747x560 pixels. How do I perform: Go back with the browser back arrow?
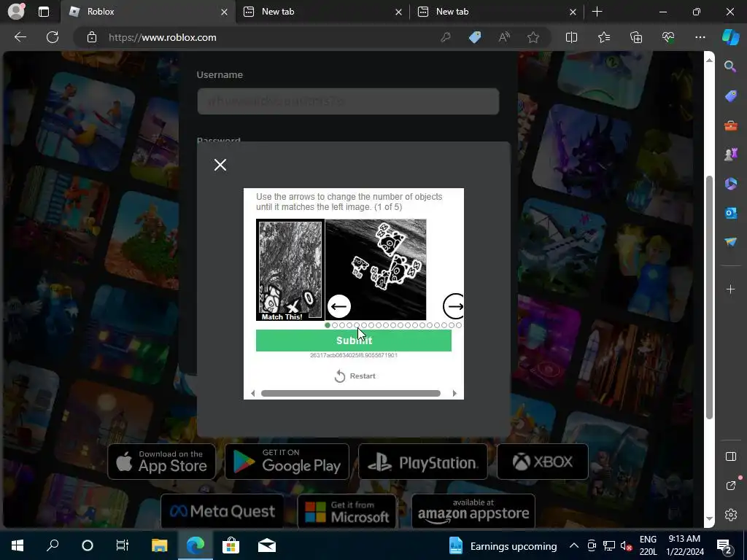20,37
